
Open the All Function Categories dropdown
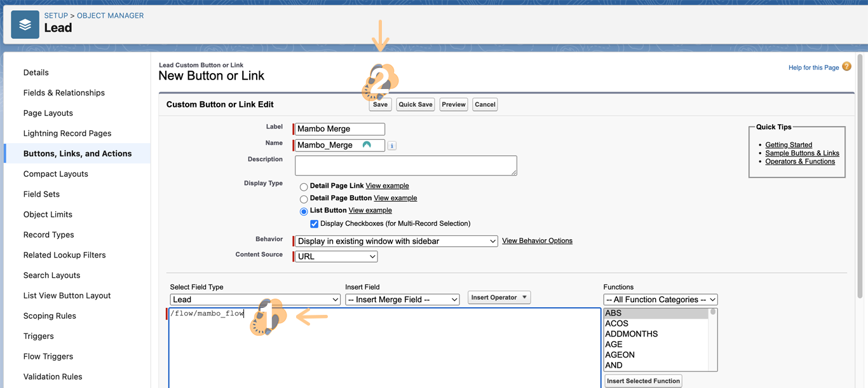(x=660, y=300)
